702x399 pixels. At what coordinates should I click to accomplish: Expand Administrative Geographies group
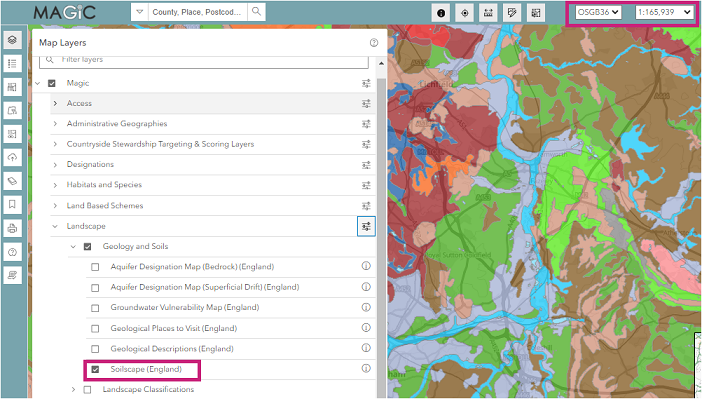coord(55,124)
